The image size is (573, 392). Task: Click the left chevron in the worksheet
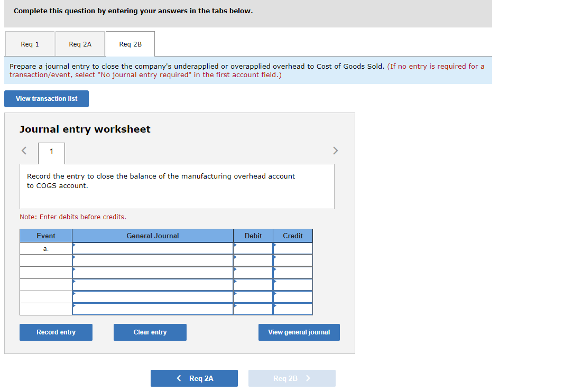23,151
